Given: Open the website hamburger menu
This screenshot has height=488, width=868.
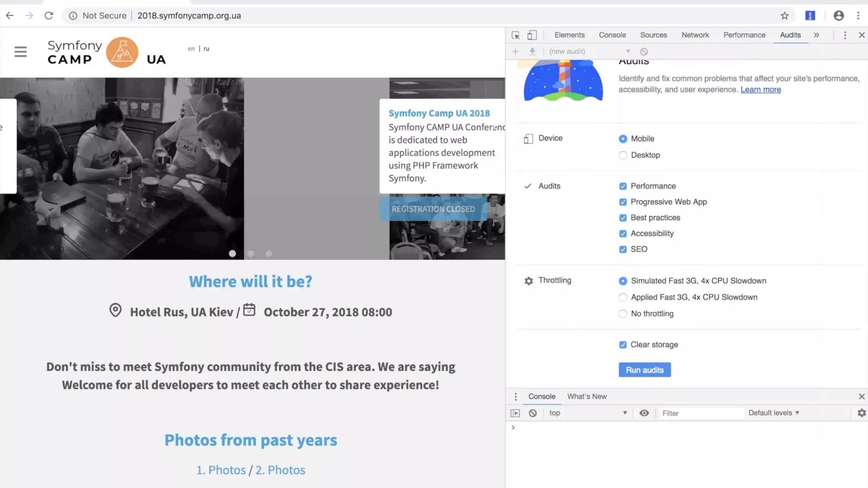Looking at the screenshot, I should (x=20, y=52).
